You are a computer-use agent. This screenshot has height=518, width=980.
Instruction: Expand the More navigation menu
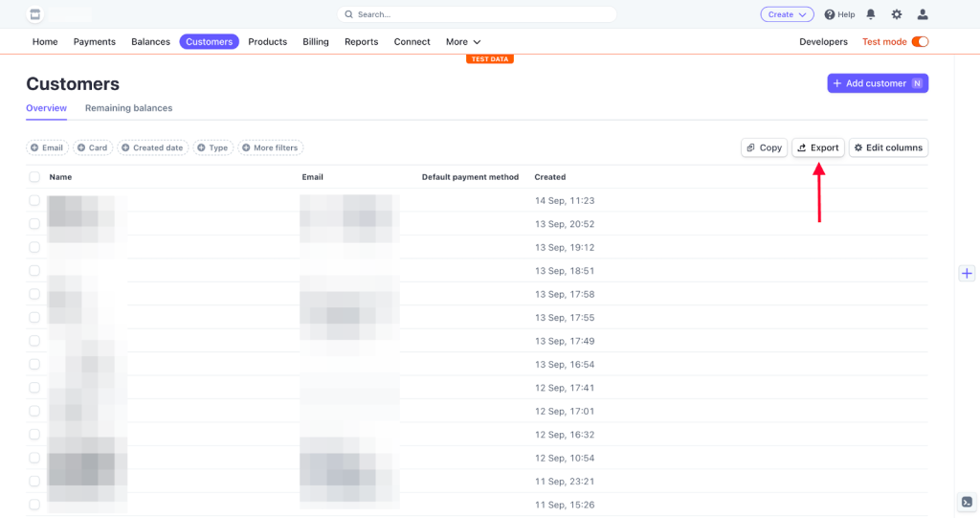[463, 42]
